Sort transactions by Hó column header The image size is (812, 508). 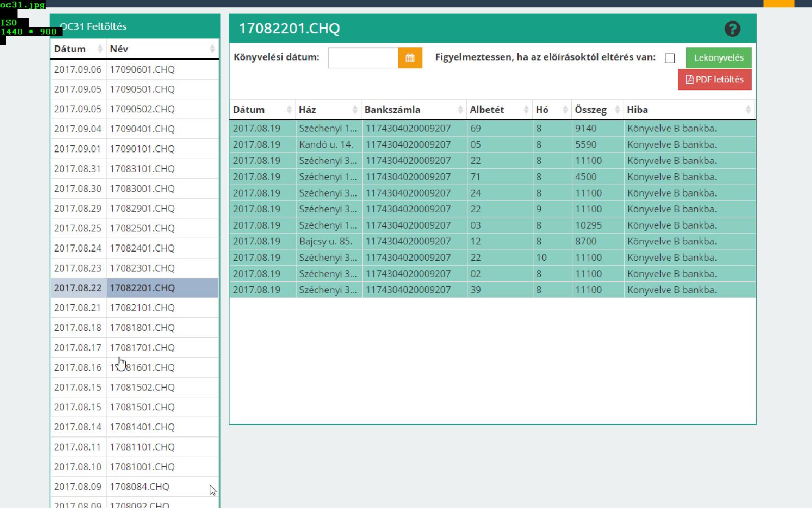tap(542, 110)
